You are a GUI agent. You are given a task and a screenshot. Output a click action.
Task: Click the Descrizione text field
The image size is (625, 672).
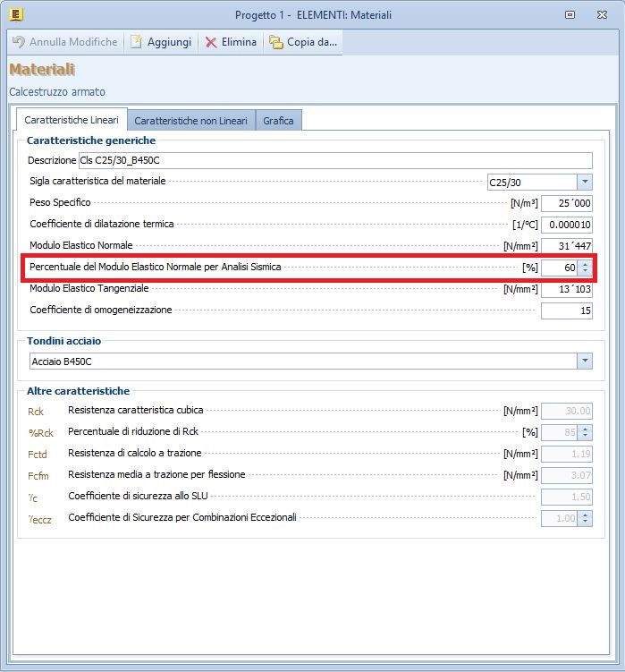(x=335, y=161)
